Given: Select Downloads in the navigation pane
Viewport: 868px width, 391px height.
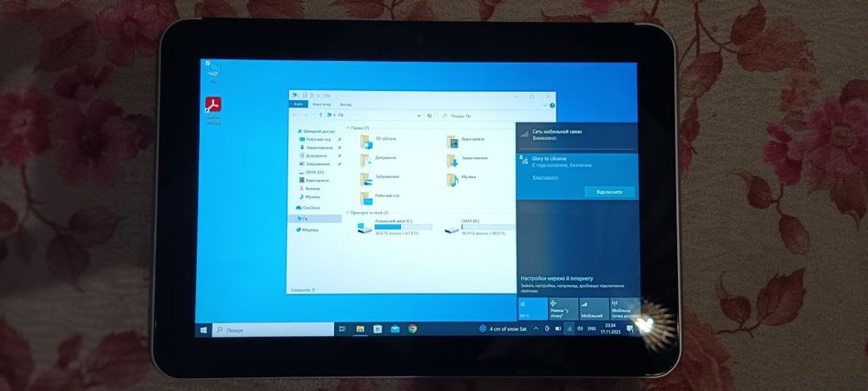Looking at the screenshot, I should click(316, 148).
